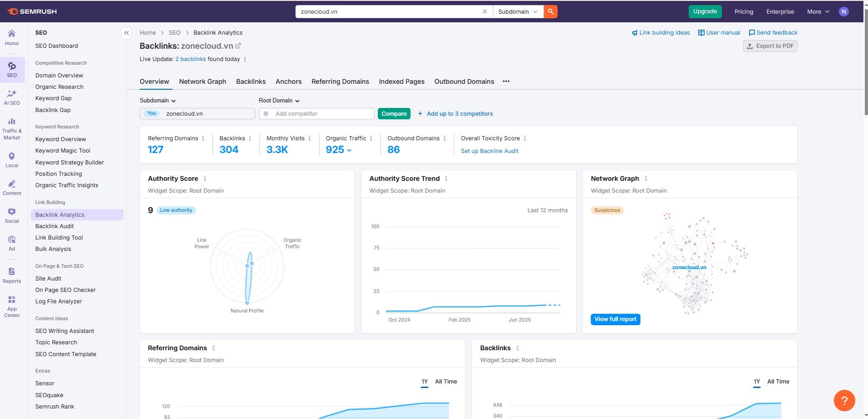Click the page vertical scrollbar
The image size is (868, 419).
click(865, 62)
